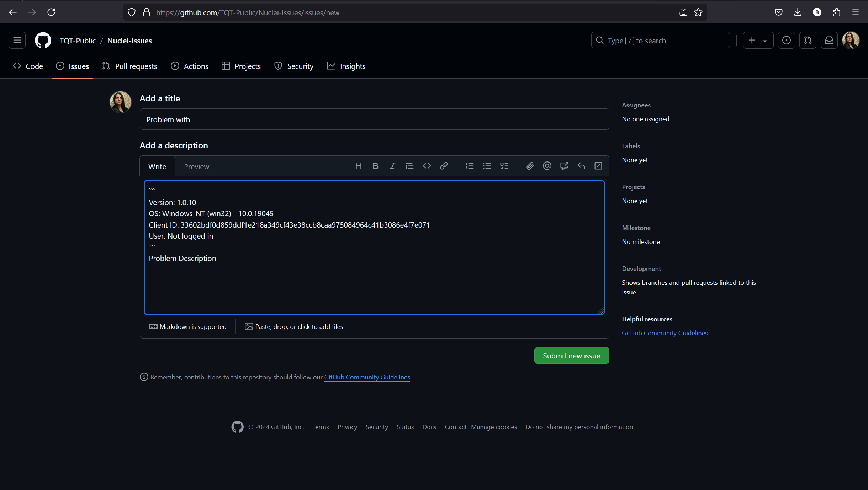Open the Insights tab
868x490 pixels.
346,66
